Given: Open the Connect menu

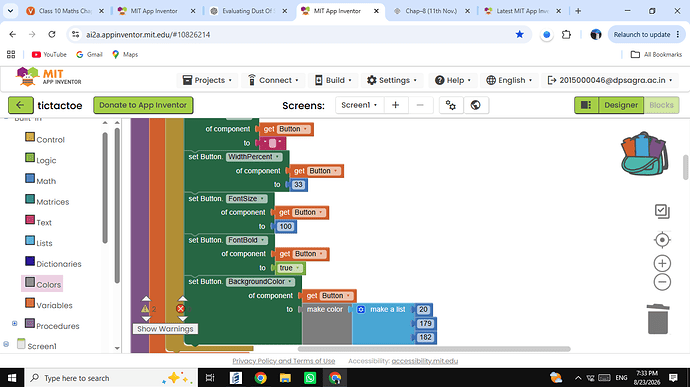Looking at the screenshot, I should [x=273, y=80].
